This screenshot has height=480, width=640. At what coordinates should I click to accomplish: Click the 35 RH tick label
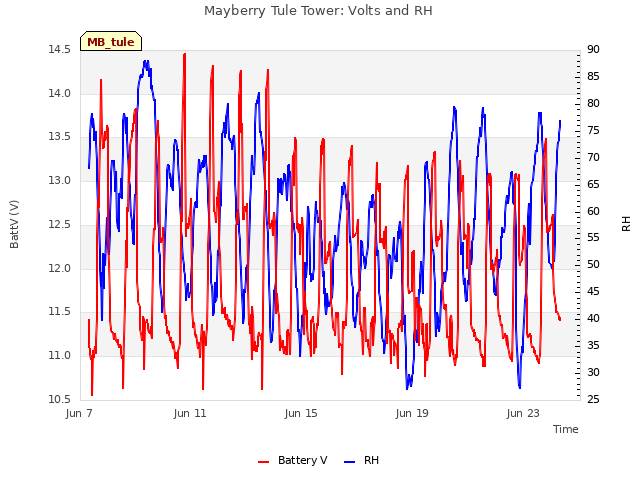[593, 346]
